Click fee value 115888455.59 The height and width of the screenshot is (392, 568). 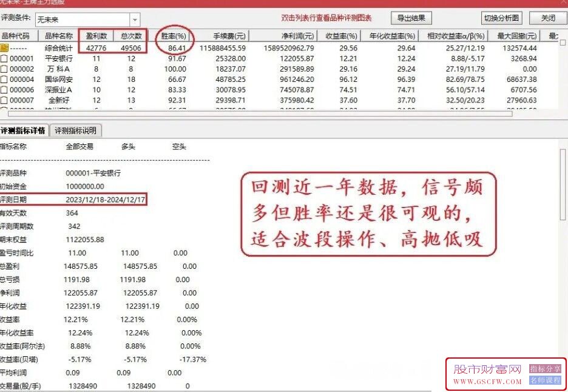(x=223, y=48)
